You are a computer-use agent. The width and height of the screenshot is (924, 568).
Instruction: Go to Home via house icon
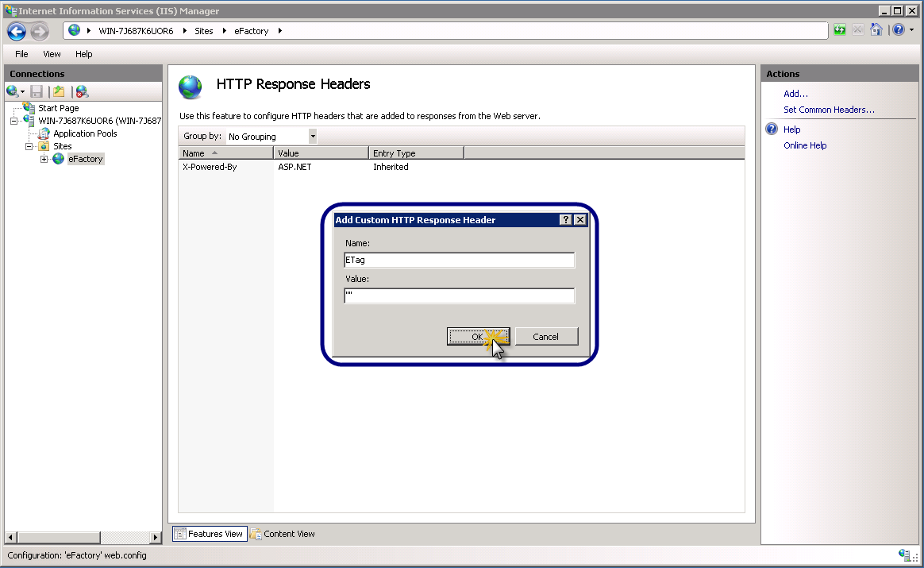[876, 29]
